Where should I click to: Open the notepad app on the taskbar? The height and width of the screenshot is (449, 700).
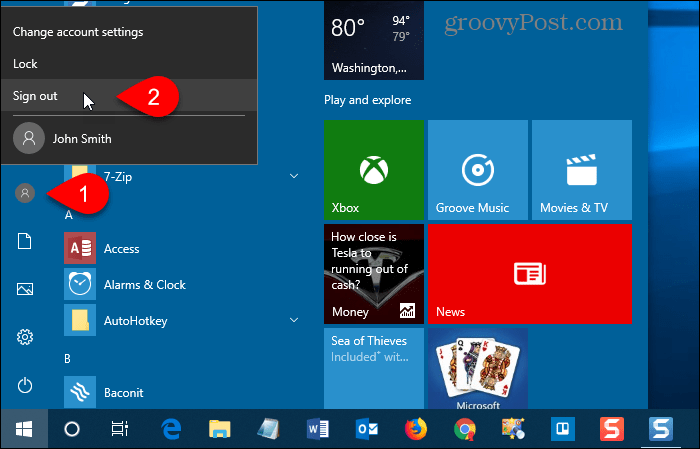coord(269,429)
